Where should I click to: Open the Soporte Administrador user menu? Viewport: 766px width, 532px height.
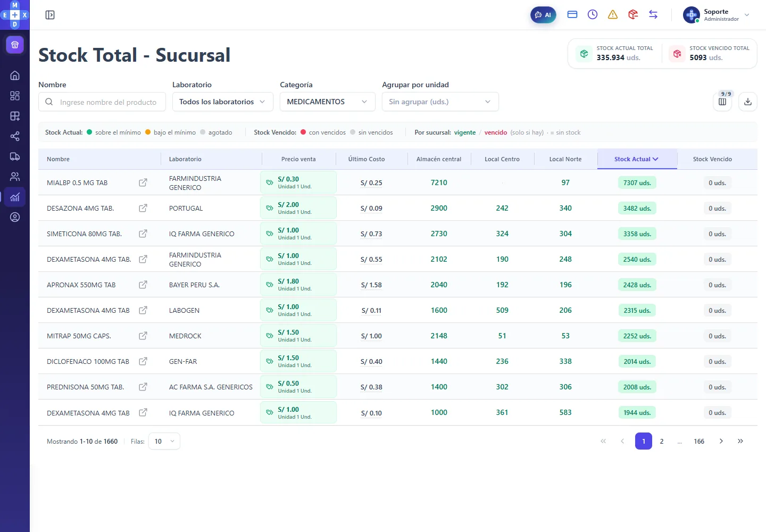717,15
